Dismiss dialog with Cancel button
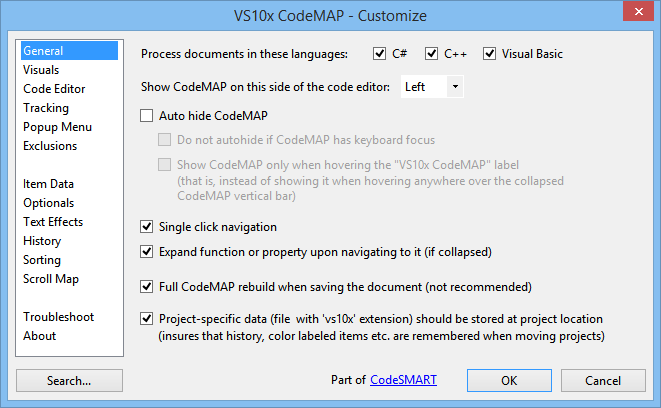The image size is (661, 408). (x=603, y=381)
